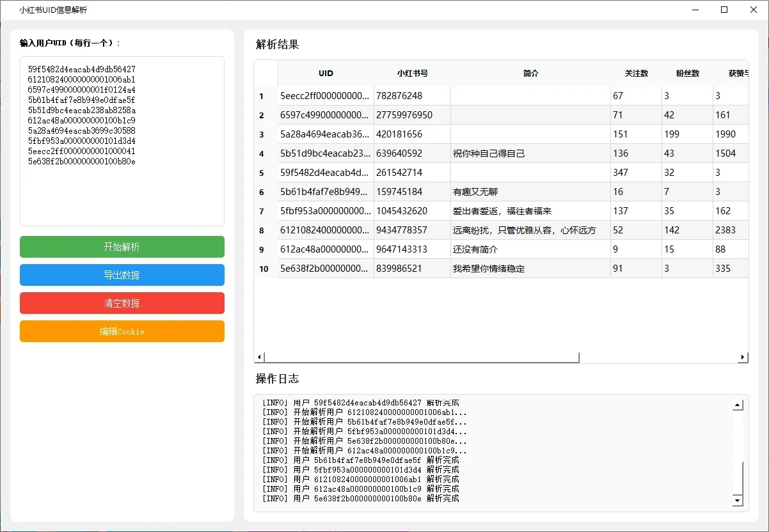Select cell with 小红书号 27759976950
This screenshot has height=532, width=769.
coord(413,115)
